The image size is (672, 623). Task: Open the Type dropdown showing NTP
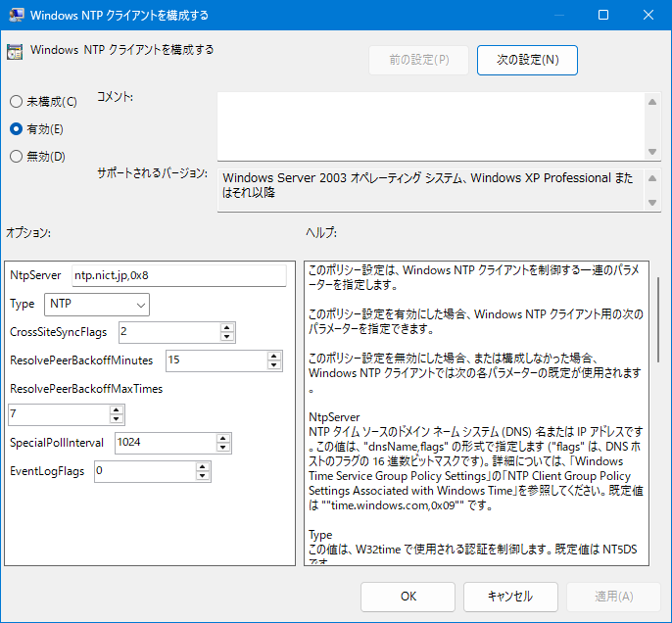coord(97,305)
